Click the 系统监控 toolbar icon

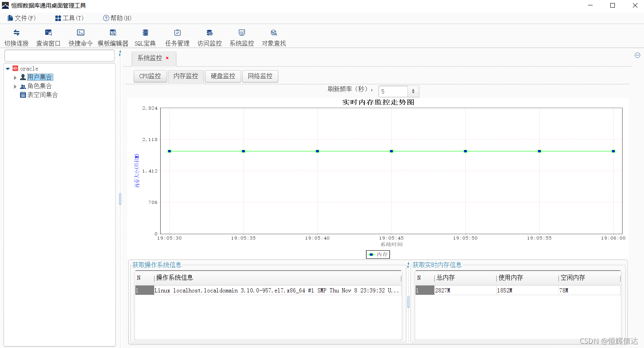(x=242, y=33)
